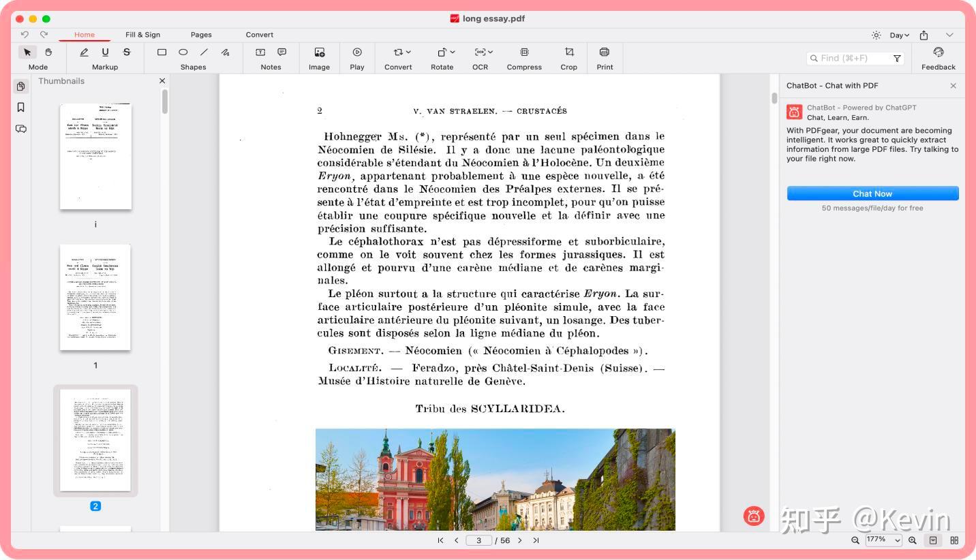This screenshot has height=560, width=976.
Task: Switch to the Fill & Sign tab
Action: [142, 35]
